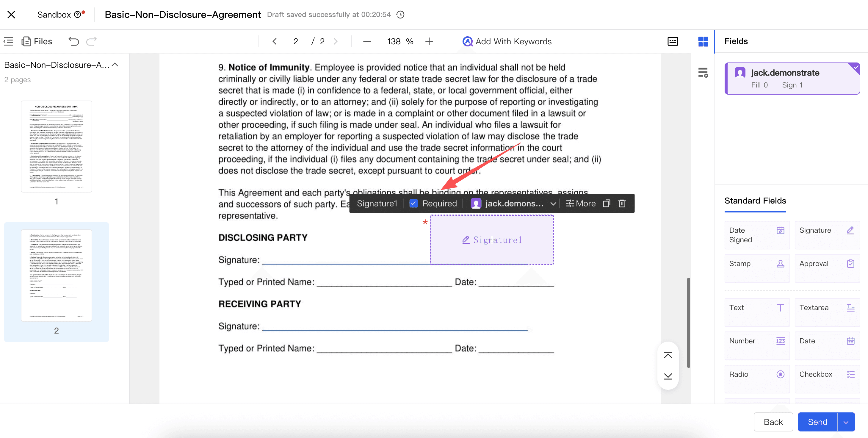Open draft save history clock icon
Image resolution: width=868 pixels, height=438 pixels.
400,15
